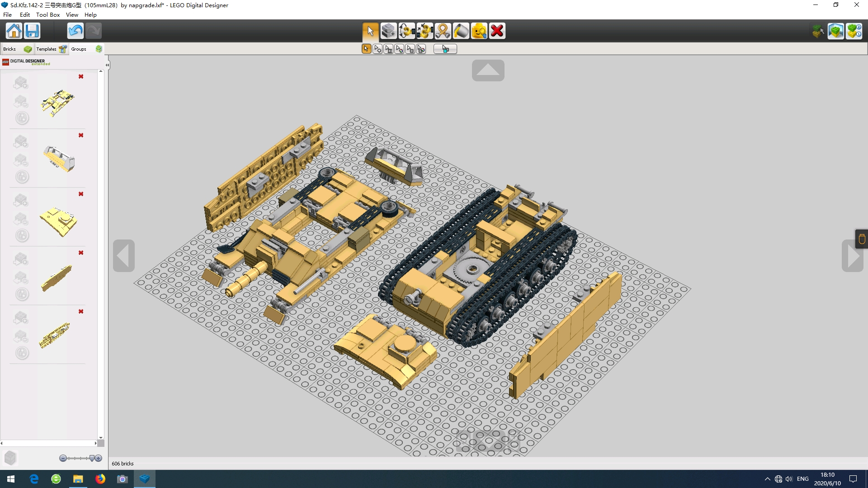Select the rotate/transform tool
Viewport: 868px width, 488px height.
(406, 30)
